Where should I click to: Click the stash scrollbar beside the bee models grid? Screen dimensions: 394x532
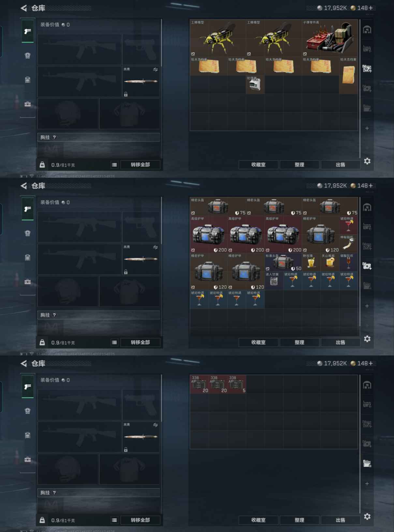click(360, 89)
